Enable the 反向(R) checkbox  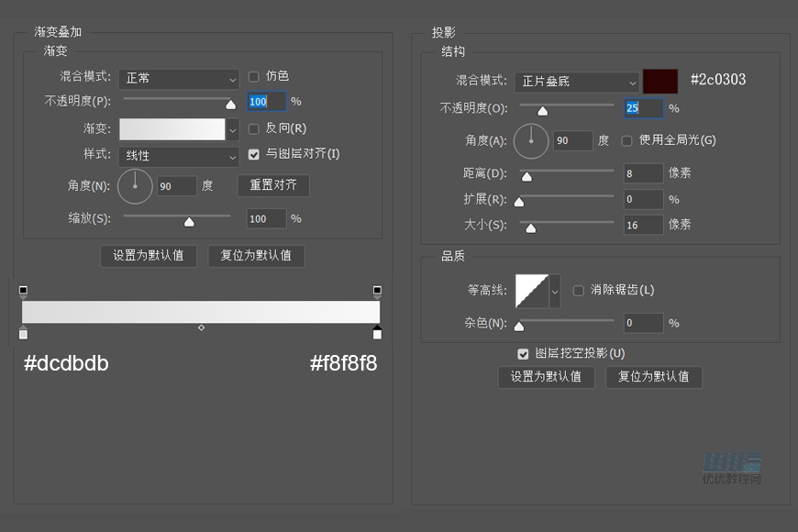coord(253,128)
